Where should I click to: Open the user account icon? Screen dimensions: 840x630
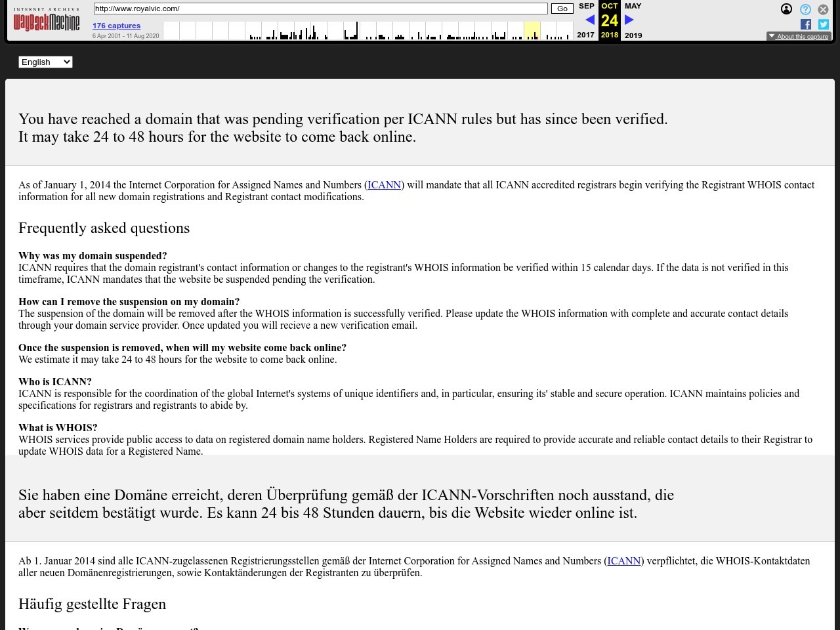pos(786,9)
